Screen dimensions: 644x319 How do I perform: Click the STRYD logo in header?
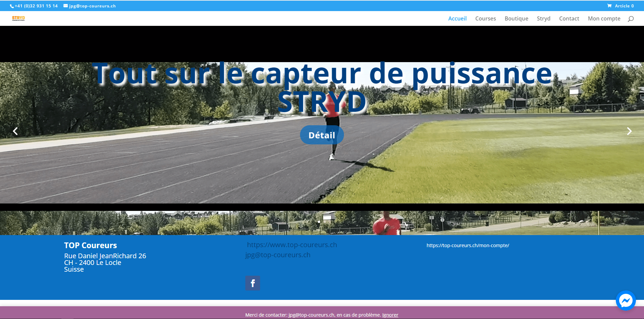18,18
